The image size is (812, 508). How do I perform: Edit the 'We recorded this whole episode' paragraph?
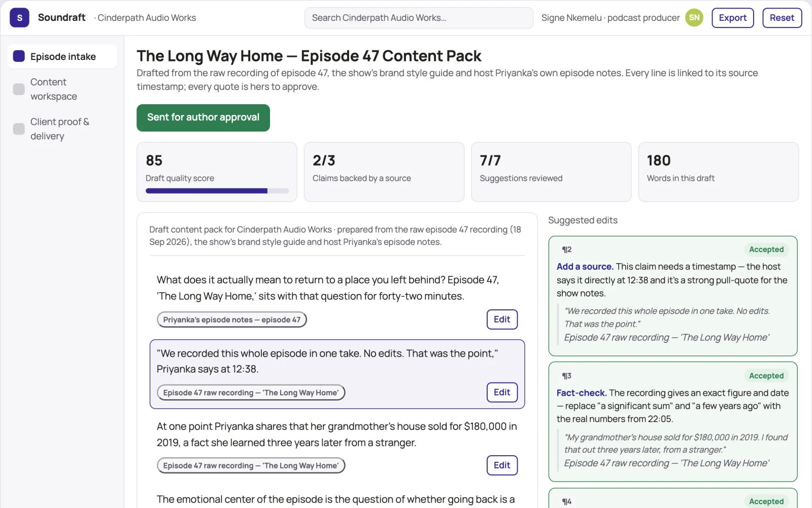(502, 392)
